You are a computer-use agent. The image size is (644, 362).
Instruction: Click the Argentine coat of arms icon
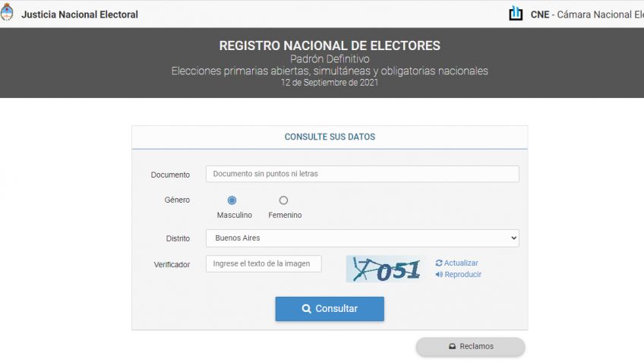(x=7, y=14)
